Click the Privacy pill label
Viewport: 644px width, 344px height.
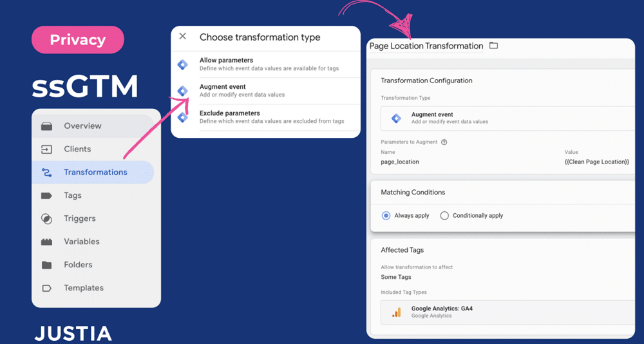pos(78,40)
